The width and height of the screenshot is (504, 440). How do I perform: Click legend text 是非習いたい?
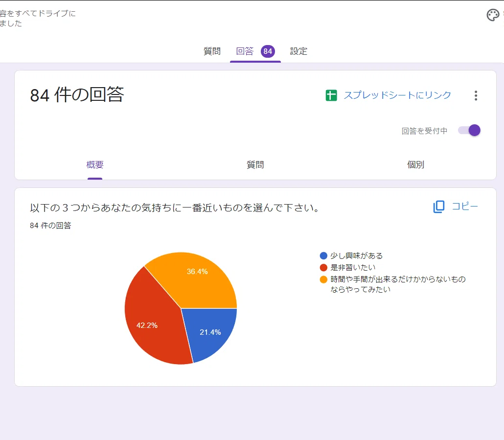click(x=353, y=267)
